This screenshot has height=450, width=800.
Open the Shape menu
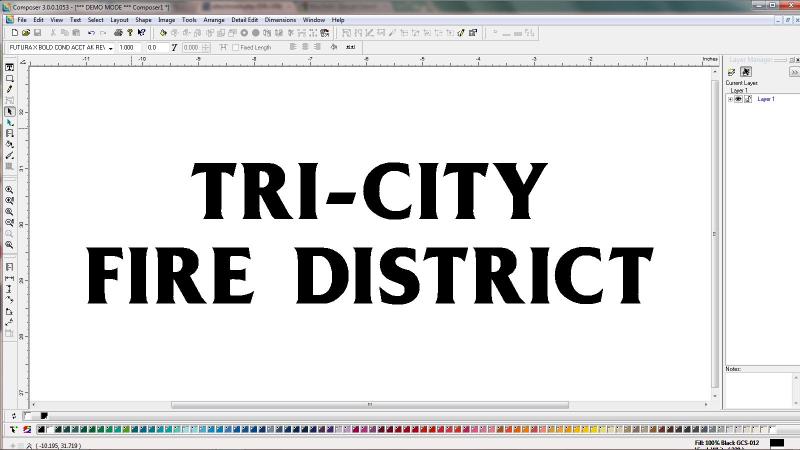(143, 20)
